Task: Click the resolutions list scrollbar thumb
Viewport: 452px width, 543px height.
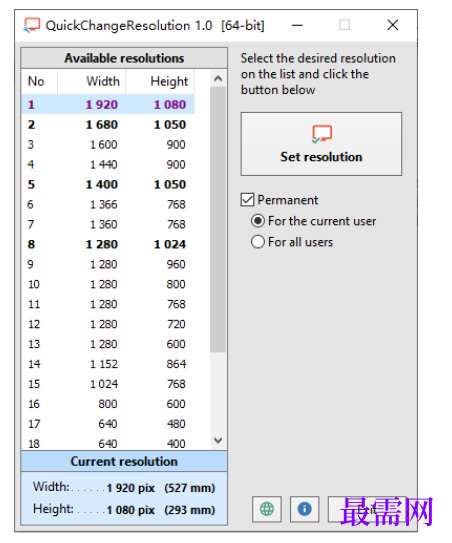Action: point(218,220)
